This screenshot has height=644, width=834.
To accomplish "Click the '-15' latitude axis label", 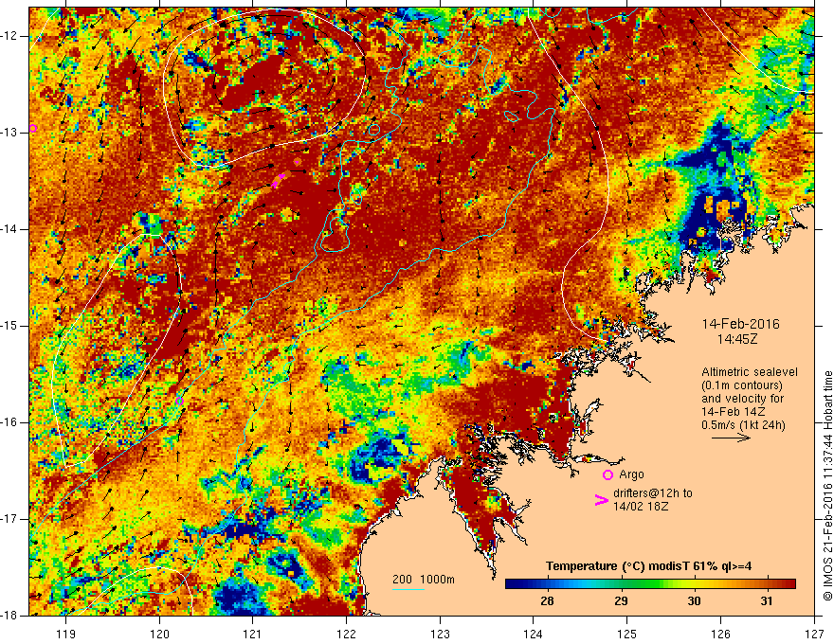I will (9, 326).
